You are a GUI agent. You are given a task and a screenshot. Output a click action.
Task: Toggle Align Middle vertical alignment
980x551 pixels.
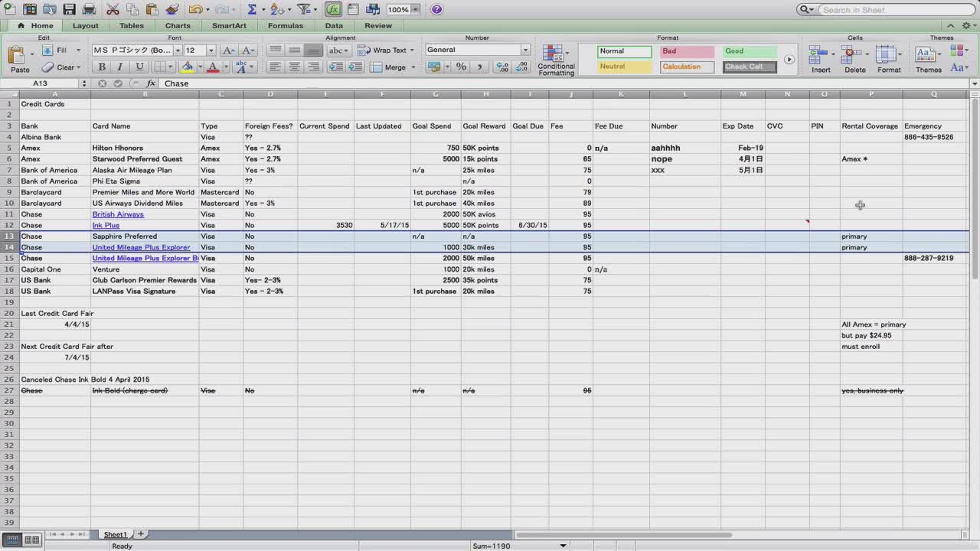294,50
